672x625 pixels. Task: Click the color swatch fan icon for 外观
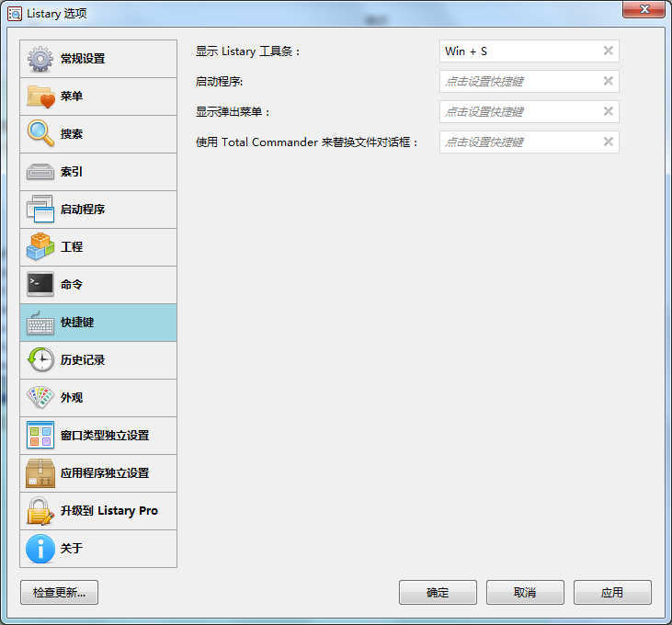click(x=40, y=398)
